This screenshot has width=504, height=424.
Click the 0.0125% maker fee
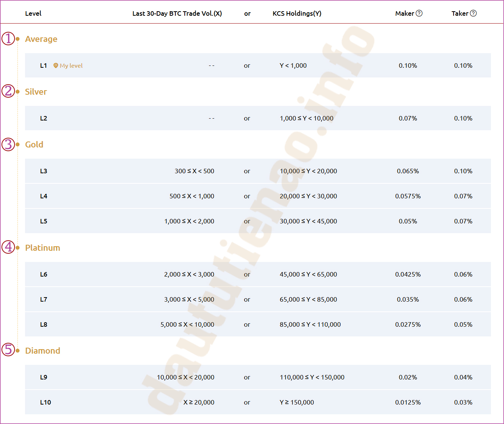408,402
